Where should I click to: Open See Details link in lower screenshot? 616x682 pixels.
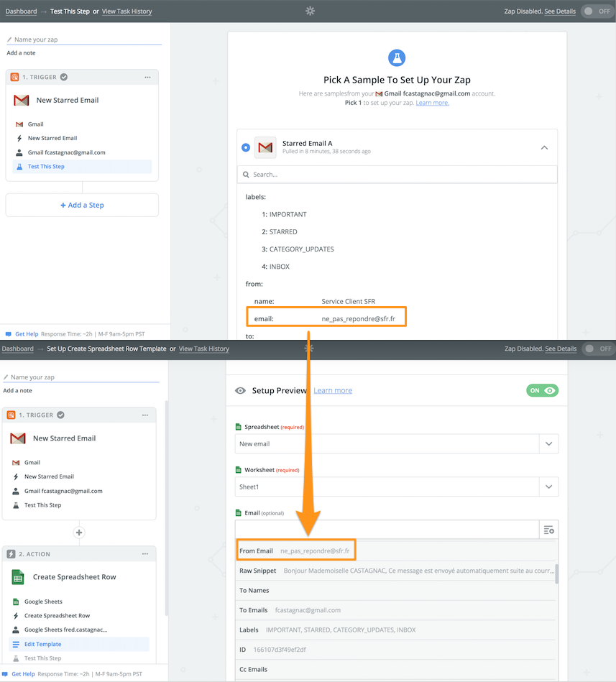(561, 349)
